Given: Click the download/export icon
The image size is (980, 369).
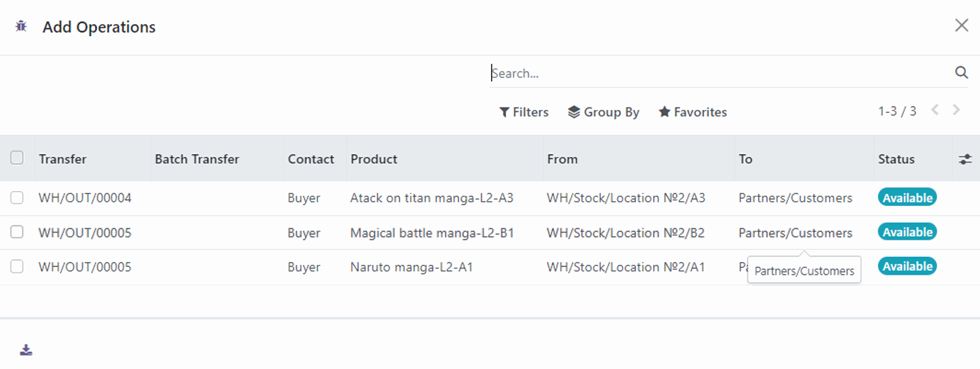Looking at the screenshot, I should (26, 350).
